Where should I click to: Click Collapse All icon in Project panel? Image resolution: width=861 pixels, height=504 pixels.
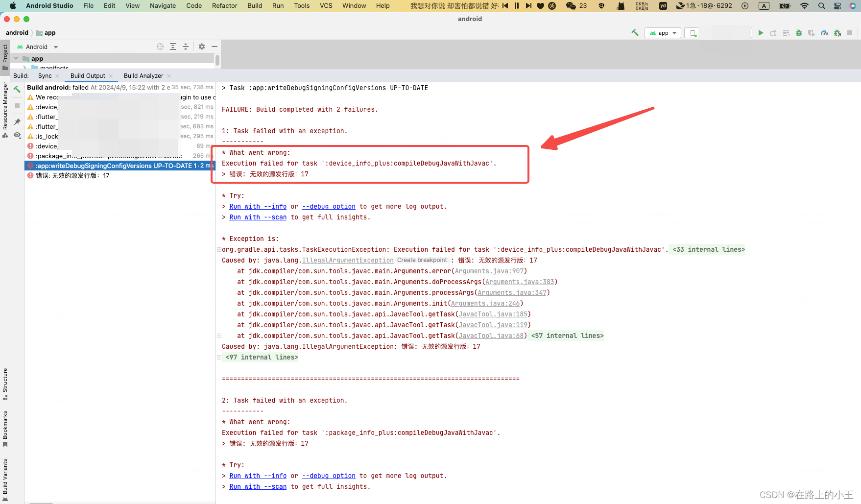pos(186,47)
